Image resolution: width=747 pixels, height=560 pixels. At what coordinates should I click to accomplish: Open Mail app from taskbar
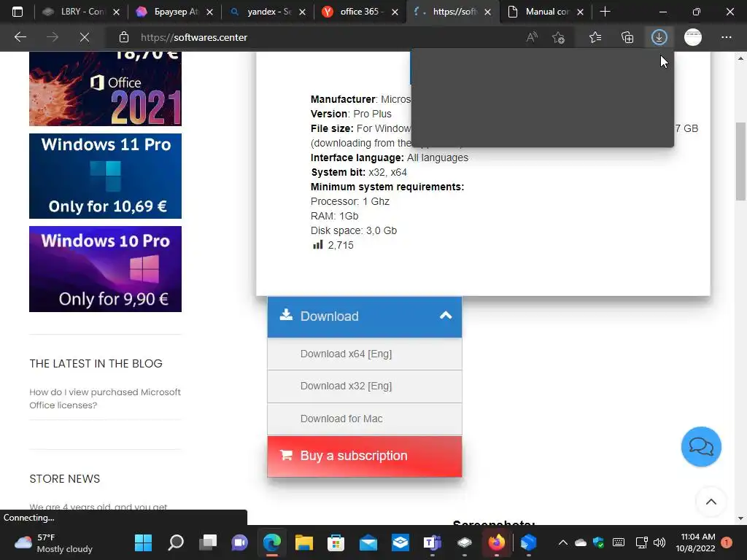pos(368,542)
